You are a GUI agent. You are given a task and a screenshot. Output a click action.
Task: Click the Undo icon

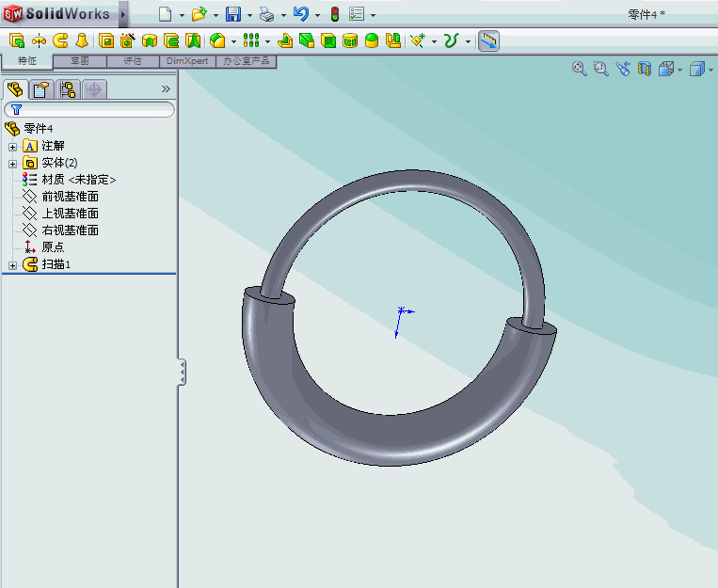301,14
